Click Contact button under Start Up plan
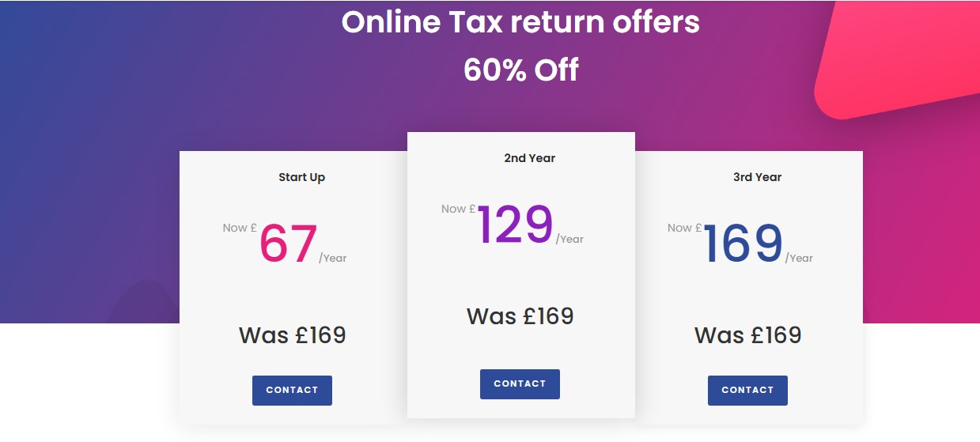Image resolution: width=980 pixels, height=442 pixels. (292, 391)
